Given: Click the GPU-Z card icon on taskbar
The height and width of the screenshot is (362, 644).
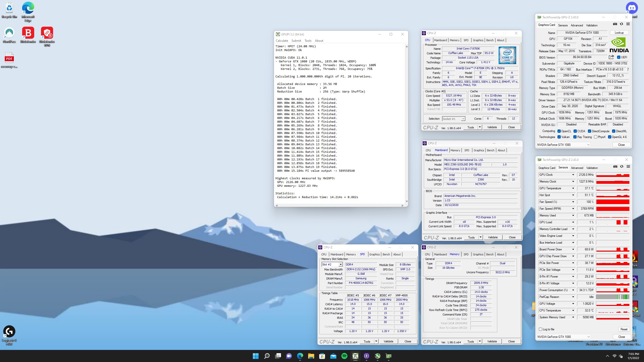Looking at the screenshot, I should (388, 356).
